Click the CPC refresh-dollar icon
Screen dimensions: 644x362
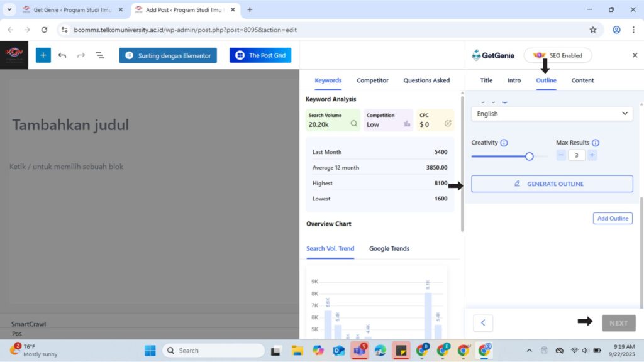click(448, 123)
